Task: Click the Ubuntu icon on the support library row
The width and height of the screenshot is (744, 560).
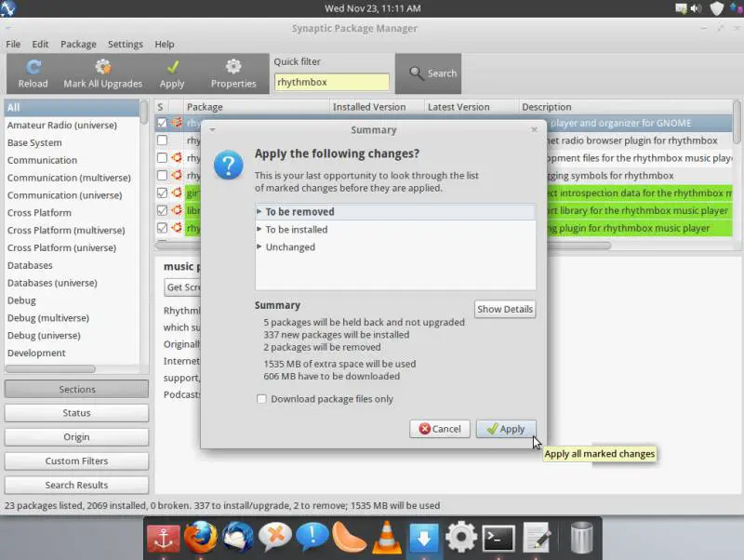Action: click(x=177, y=210)
